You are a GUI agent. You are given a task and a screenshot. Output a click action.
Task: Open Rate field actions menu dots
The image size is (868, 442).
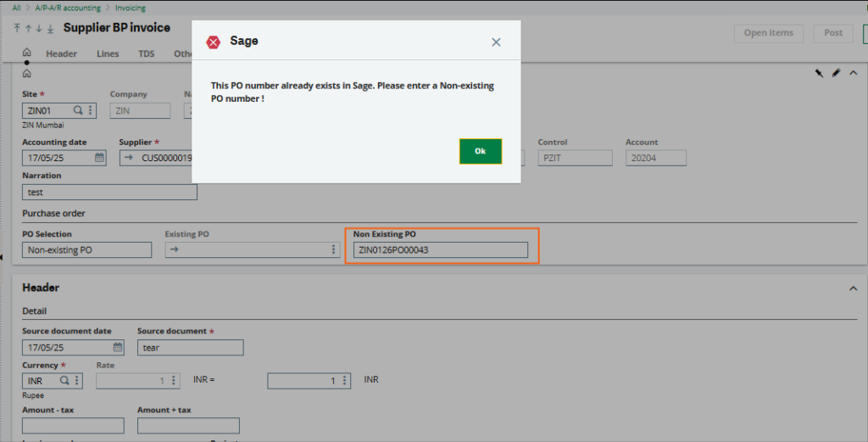[174, 381]
